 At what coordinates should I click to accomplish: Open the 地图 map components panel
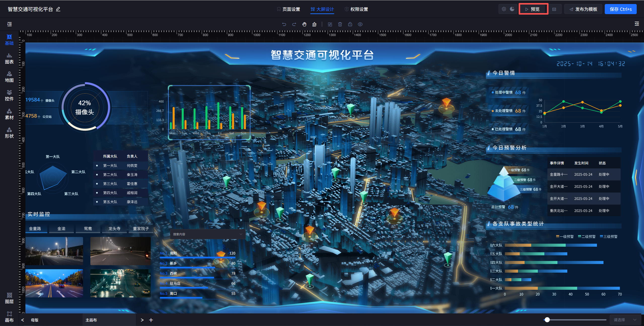click(x=9, y=77)
